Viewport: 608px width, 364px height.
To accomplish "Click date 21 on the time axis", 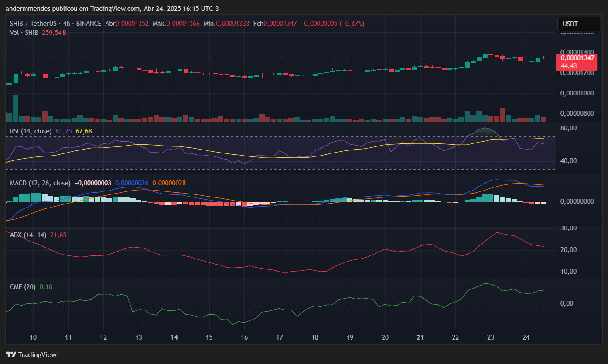I will [420, 337].
